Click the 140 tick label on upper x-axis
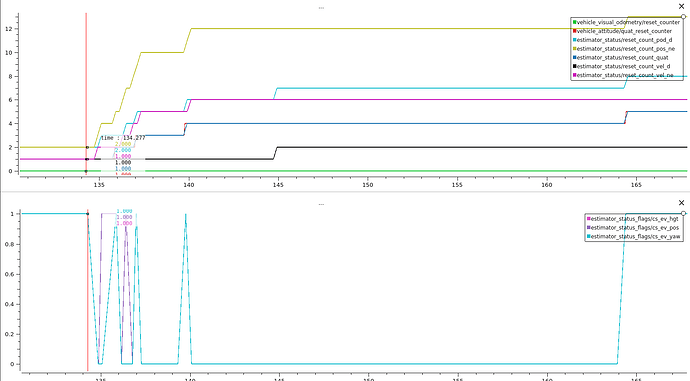This screenshot has height=381, width=690. point(189,185)
